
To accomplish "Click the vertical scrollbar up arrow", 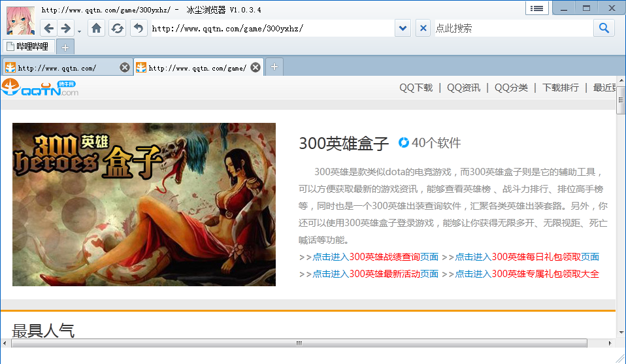I will pyautogui.click(x=621, y=80).
